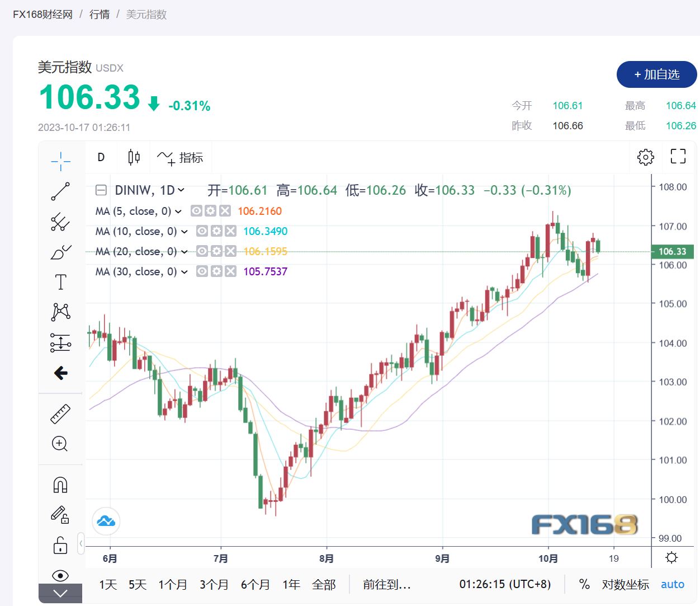Open the 行情 breadcrumb link
Screen dimensions: 700x606
(x=100, y=15)
